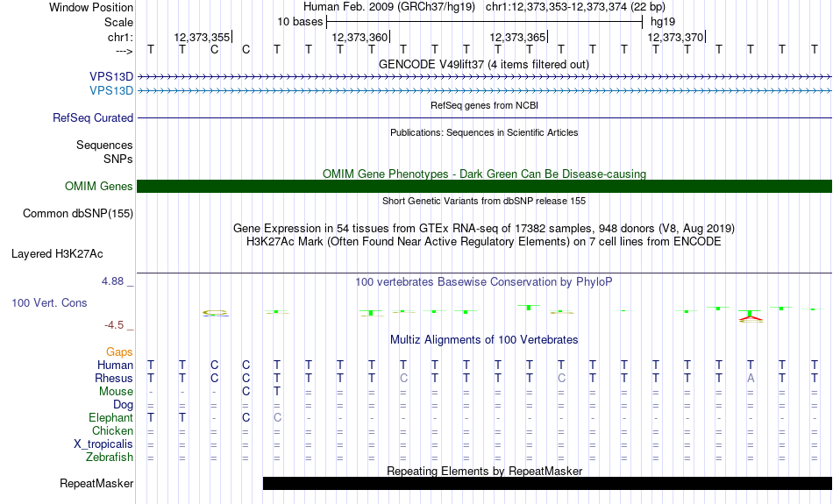Click the '10 bases' scale bar text

point(300,22)
